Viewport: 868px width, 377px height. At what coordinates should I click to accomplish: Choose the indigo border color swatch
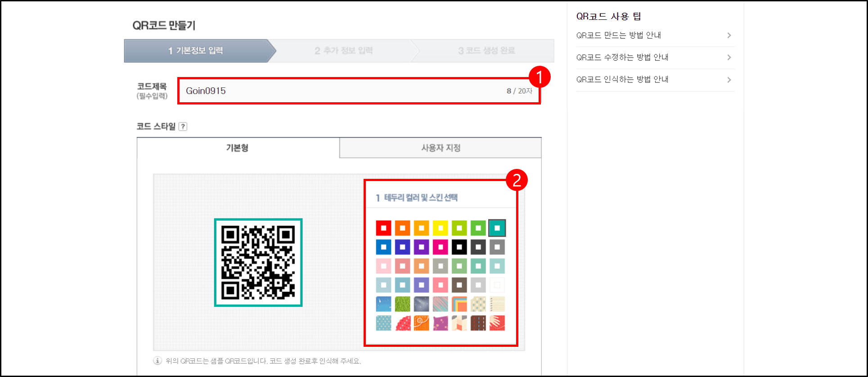[403, 247]
